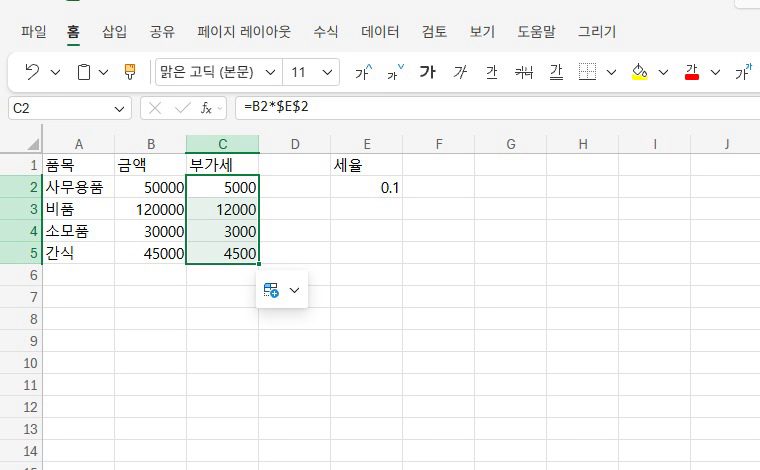Expand the Paste options dropdown arrow

pos(103,73)
